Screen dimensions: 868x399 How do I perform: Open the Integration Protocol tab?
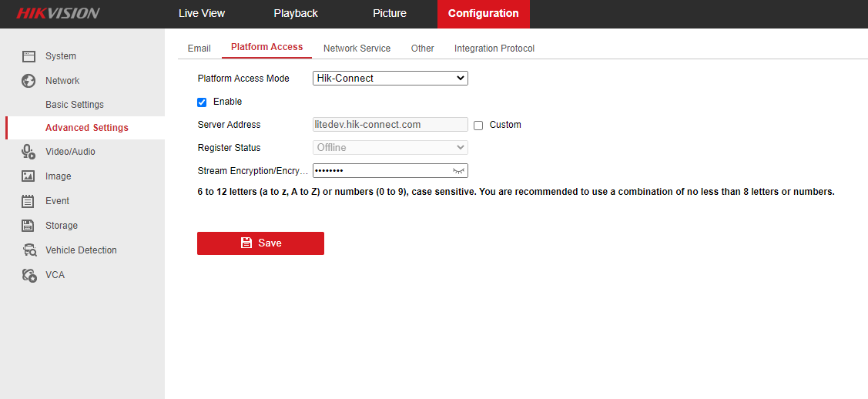click(x=494, y=49)
